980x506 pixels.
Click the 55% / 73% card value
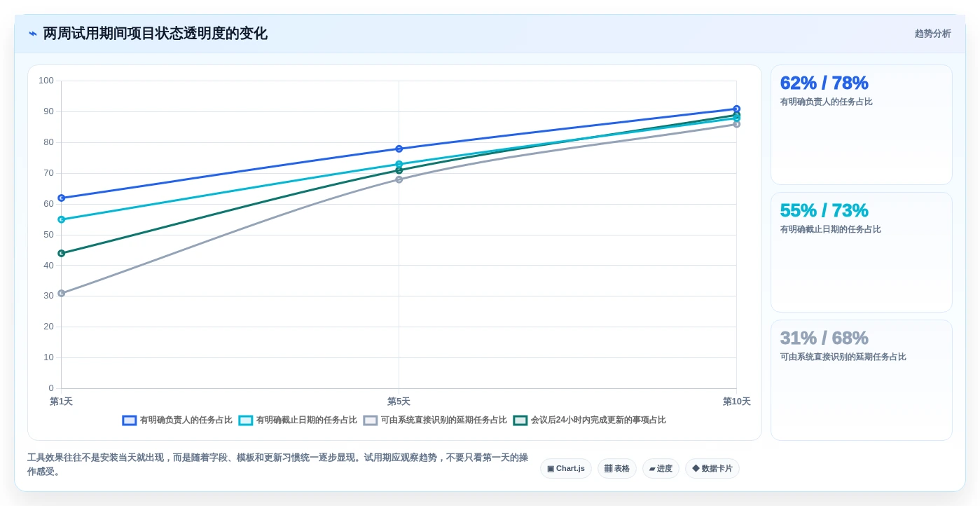(824, 210)
